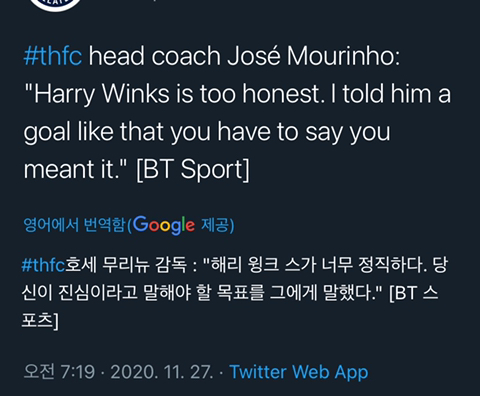Click the Google logo in translation credit
This screenshot has height=396, width=480.
click(164, 225)
